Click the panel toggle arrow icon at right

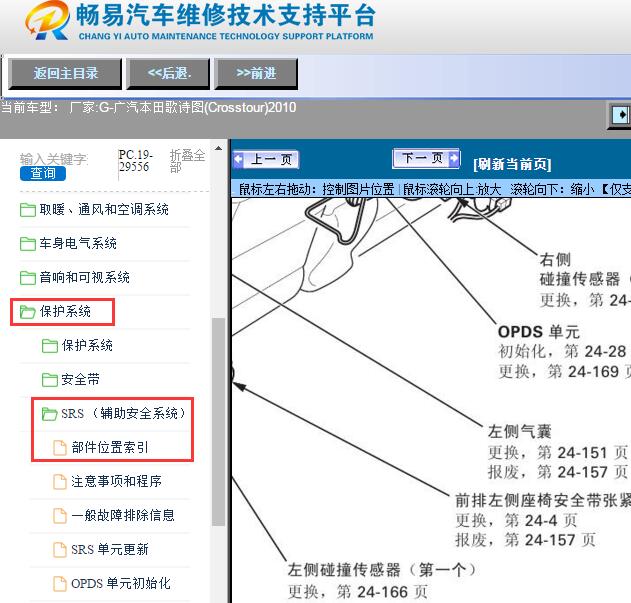(621, 115)
